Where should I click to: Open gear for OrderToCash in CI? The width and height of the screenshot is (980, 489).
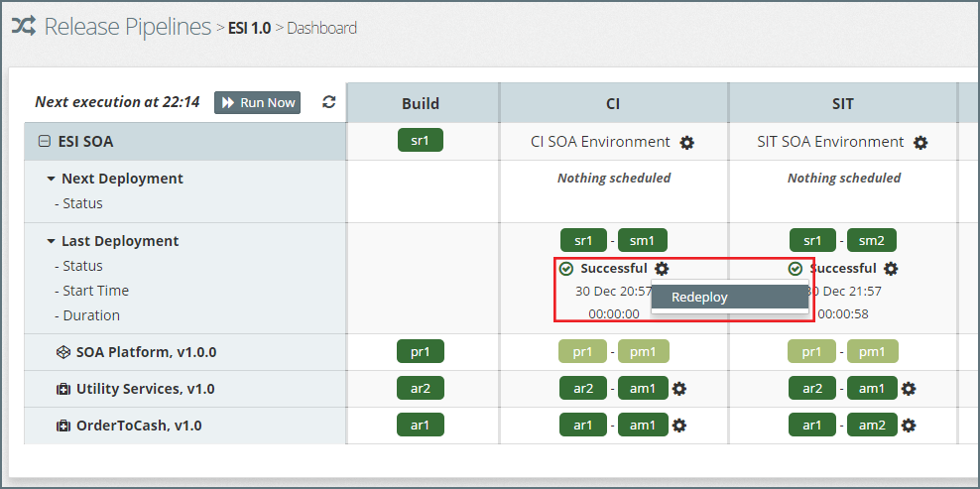tap(678, 426)
